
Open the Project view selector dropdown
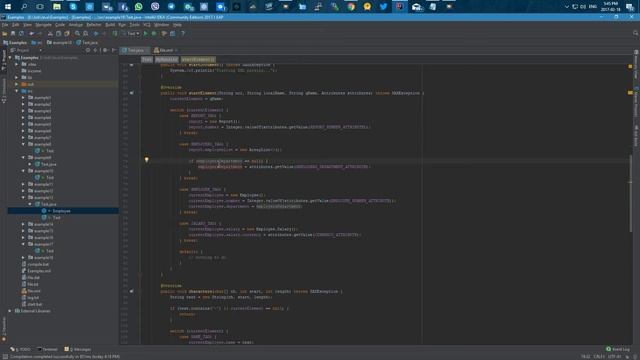tap(27, 50)
